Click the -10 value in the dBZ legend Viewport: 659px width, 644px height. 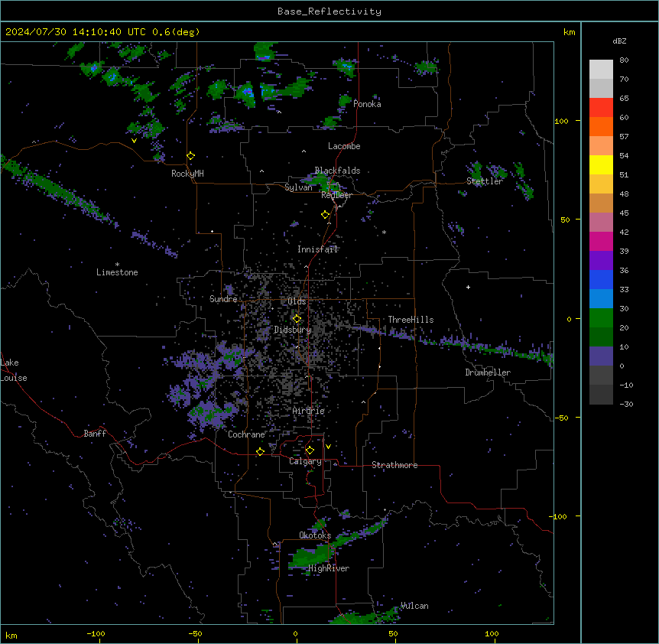coord(626,385)
